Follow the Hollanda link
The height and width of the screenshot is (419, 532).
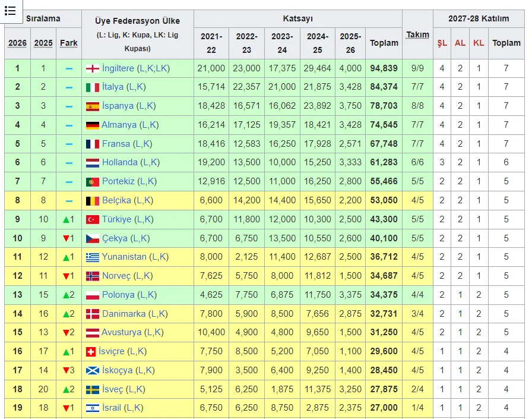click(x=120, y=162)
